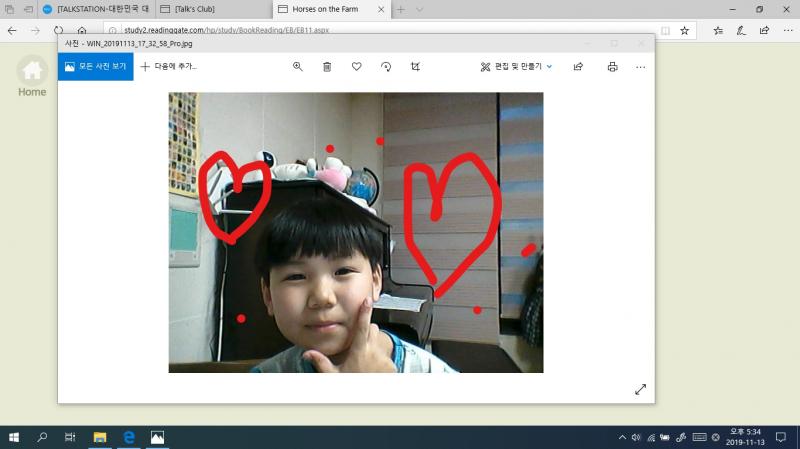800x449 pixels.
Task: Click the zoom magnifier icon in Photos
Action: [x=297, y=67]
